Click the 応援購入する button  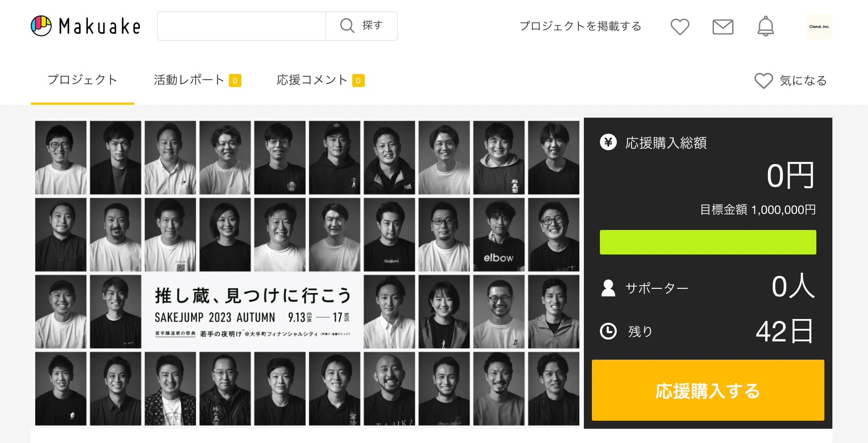(708, 390)
